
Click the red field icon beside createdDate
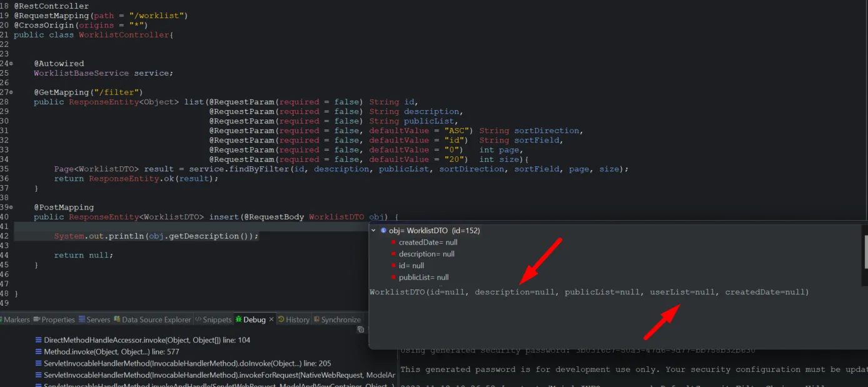393,243
